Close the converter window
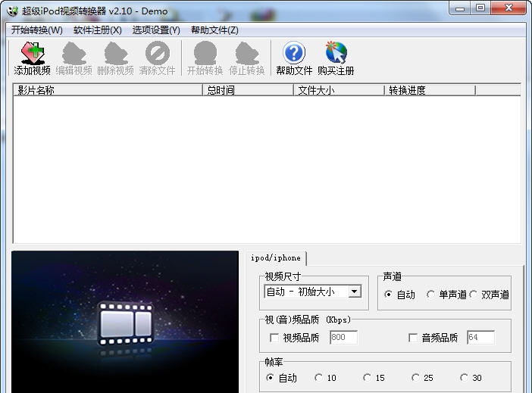Screen dimensions: 532x393 [509, 8]
